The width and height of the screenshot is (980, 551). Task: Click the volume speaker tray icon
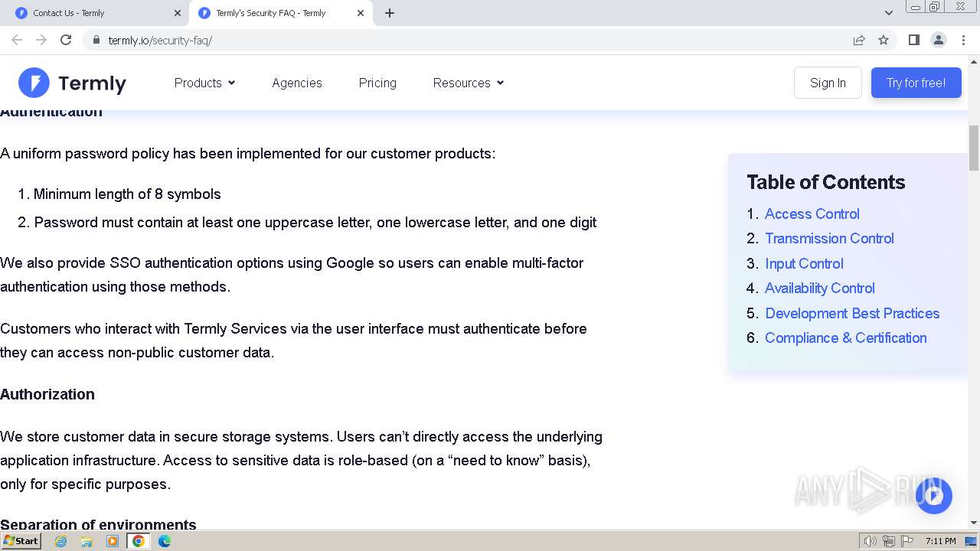coord(871,541)
